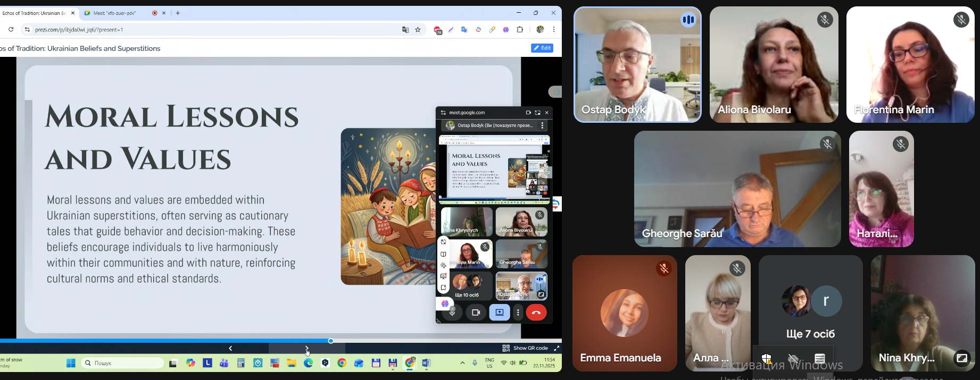Click the blue Edit button

point(542,48)
